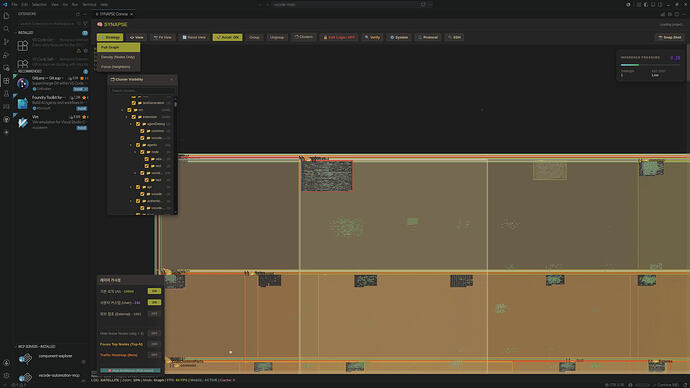Toggle the Edit Logic OFF button
The height and width of the screenshot is (388, 690).
point(339,37)
